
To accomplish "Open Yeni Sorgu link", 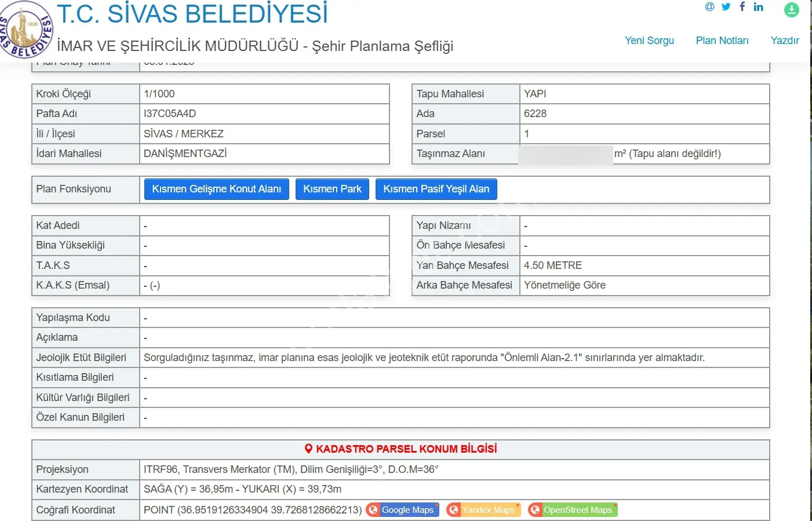I will [x=649, y=41].
